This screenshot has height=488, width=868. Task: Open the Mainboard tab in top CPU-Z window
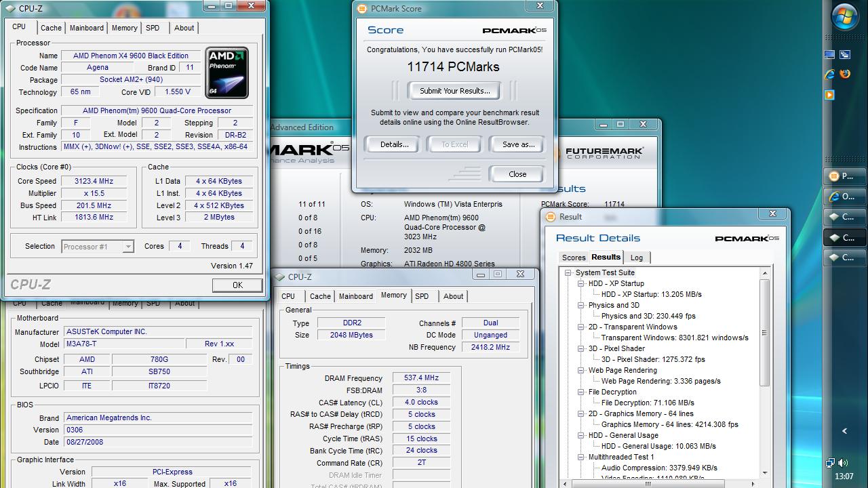click(x=87, y=28)
